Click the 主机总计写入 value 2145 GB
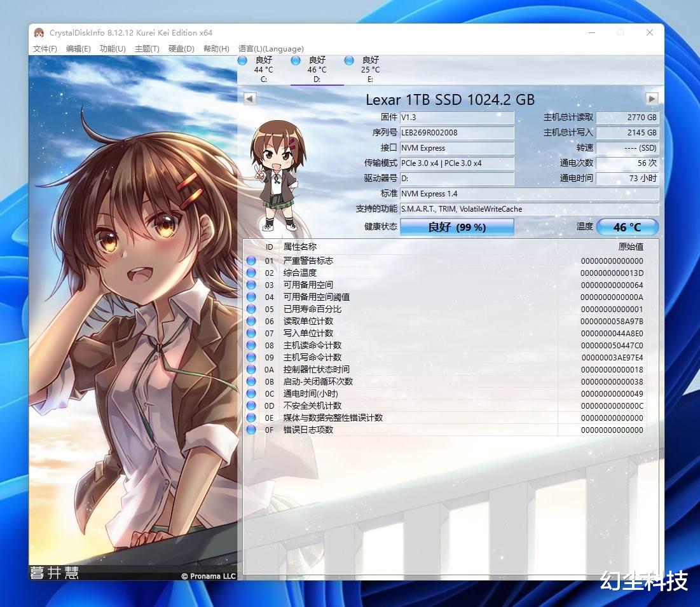Image resolution: width=700 pixels, height=607 pixels. [x=628, y=133]
